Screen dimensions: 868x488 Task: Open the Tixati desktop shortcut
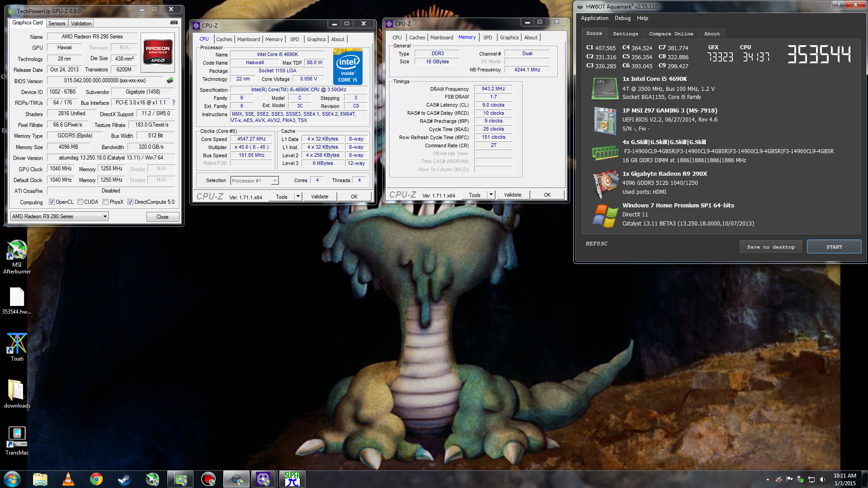[17, 347]
